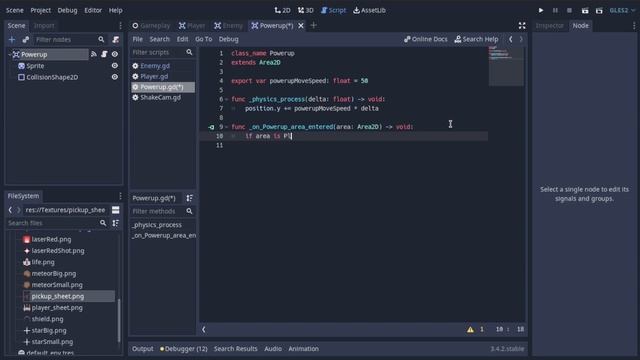This screenshot has width=640, height=360.
Task: Toggle FileSystem split view mode
Action: 116,210
